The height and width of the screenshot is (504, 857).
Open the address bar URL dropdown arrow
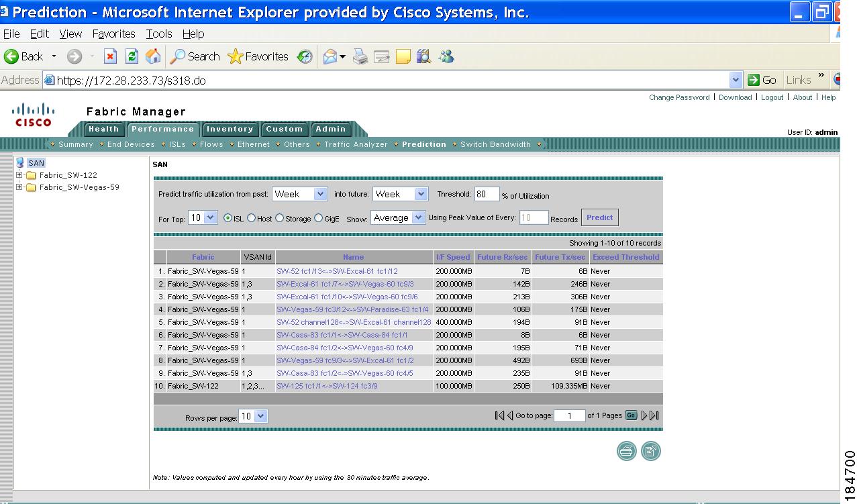pyautogui.click(x=736, y=80)
